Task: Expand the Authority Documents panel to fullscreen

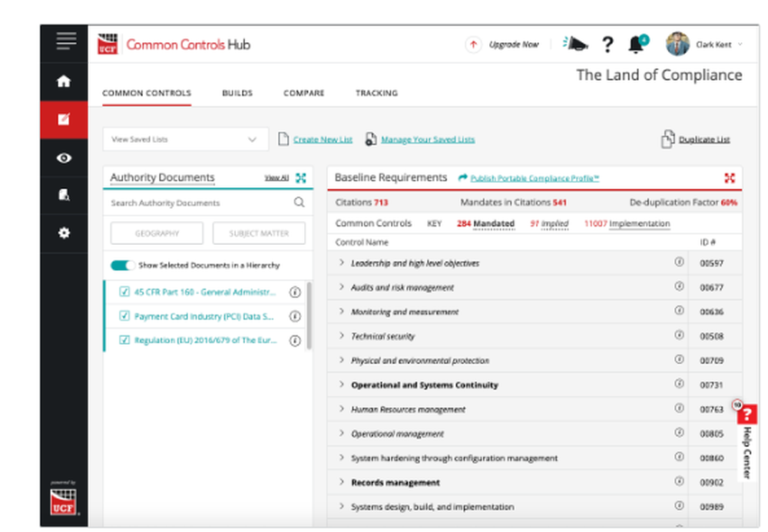Action: tap(301, 178)
